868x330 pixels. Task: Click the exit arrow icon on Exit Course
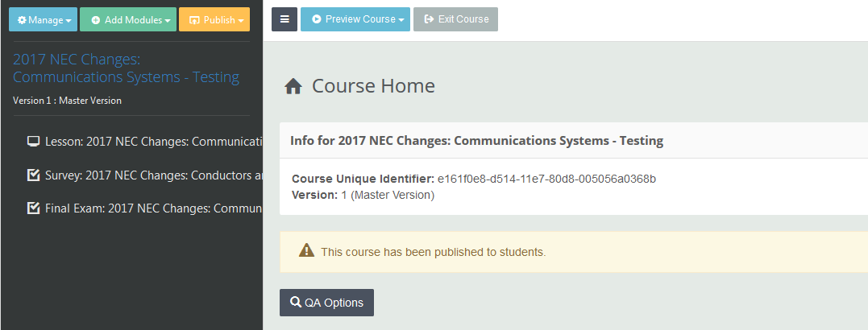[x=429, y=19]
